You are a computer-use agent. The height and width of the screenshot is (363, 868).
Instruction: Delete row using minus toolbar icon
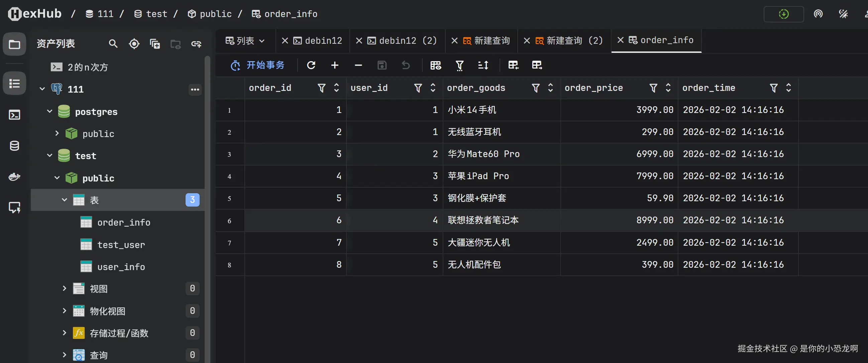358,65
